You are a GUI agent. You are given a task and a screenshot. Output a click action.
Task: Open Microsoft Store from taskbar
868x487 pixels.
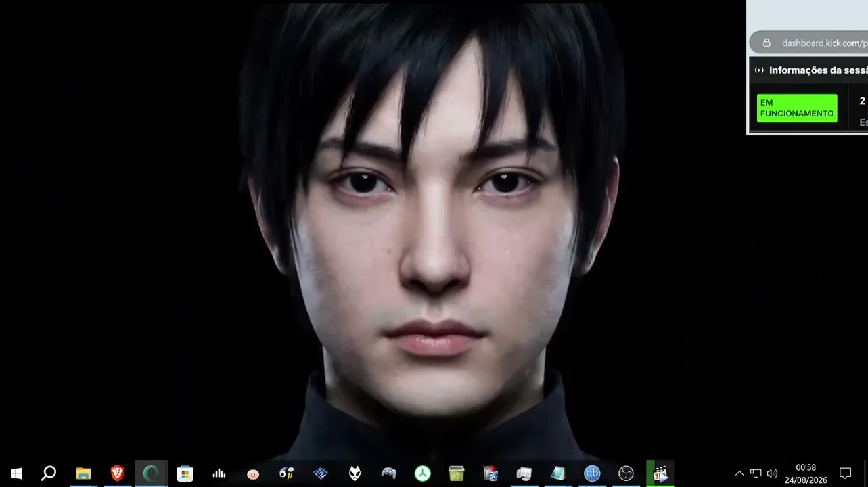tap(185, 473)
